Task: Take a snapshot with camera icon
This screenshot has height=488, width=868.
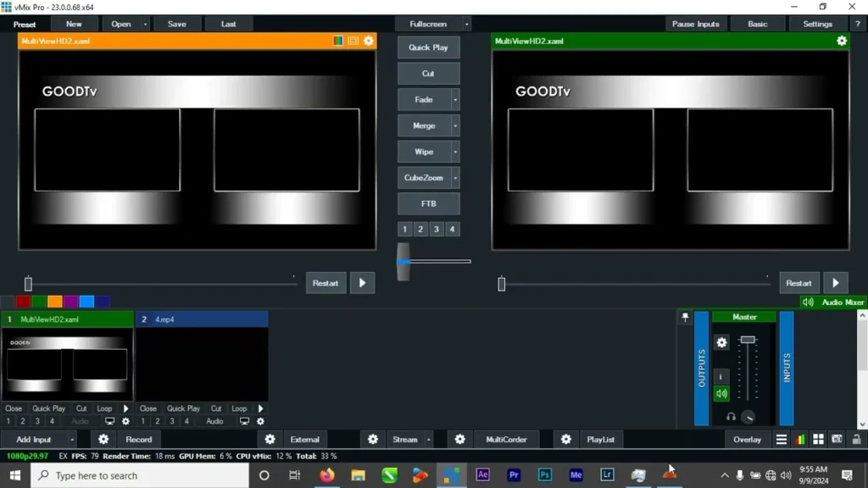Action: (837, 440)
